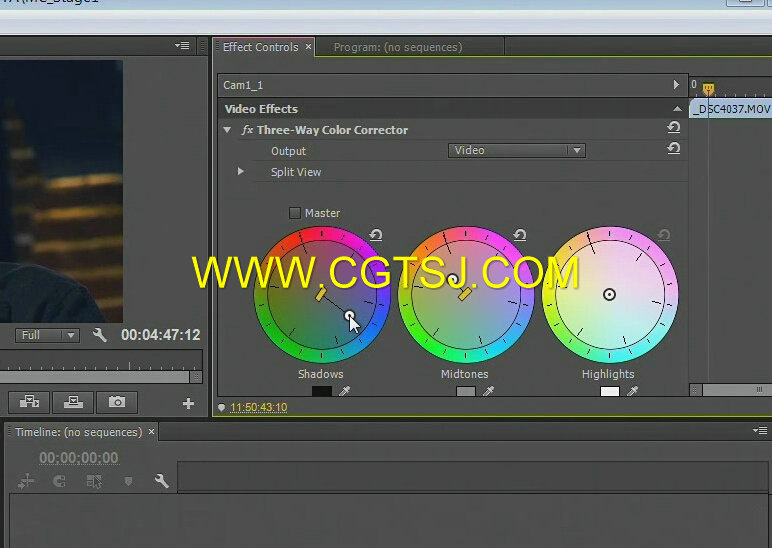Reset the Shadows color wheel

(x=376, y=235)
